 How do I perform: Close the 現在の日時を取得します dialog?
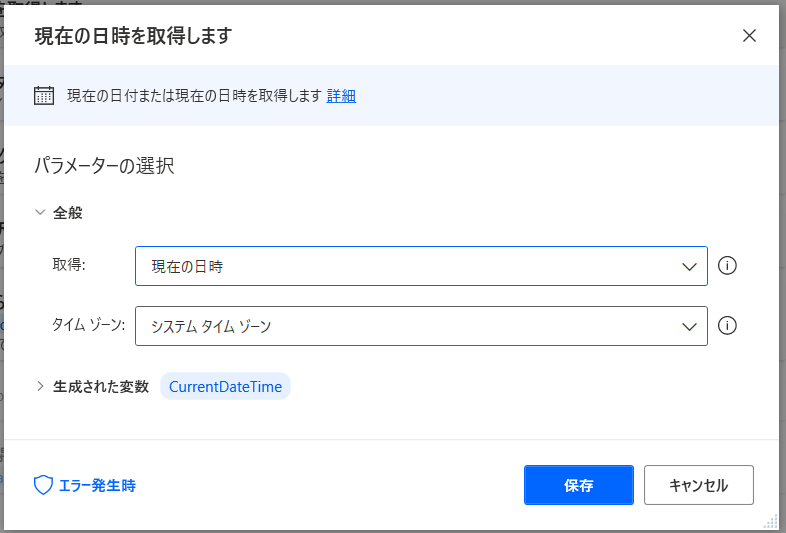click(x=749, y=36)
